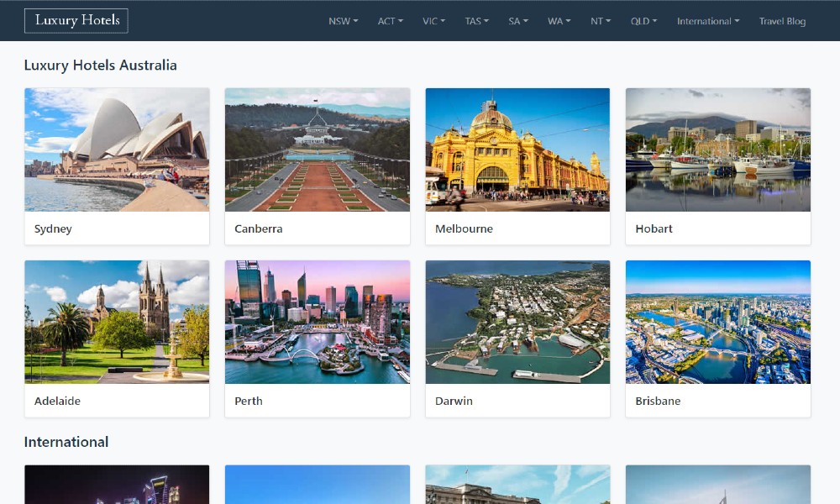Open the Canberra Parliament House photo
Image resolution: width=840 pixels, height=504 pixels.
318,150
